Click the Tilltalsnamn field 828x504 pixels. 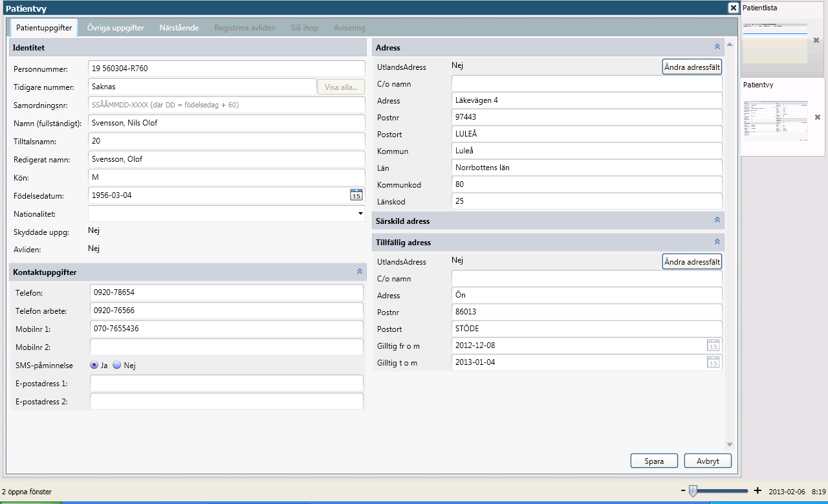tap(226, 140)
